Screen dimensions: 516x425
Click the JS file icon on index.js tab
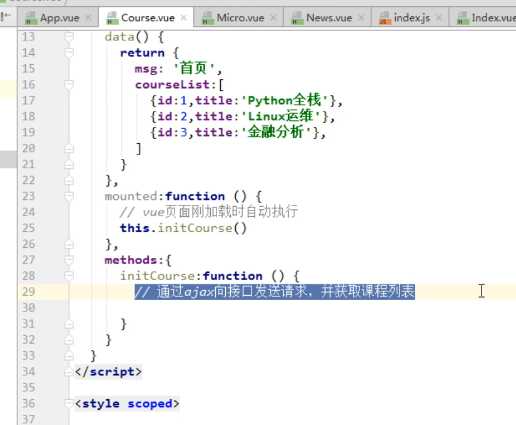[385, 18]
